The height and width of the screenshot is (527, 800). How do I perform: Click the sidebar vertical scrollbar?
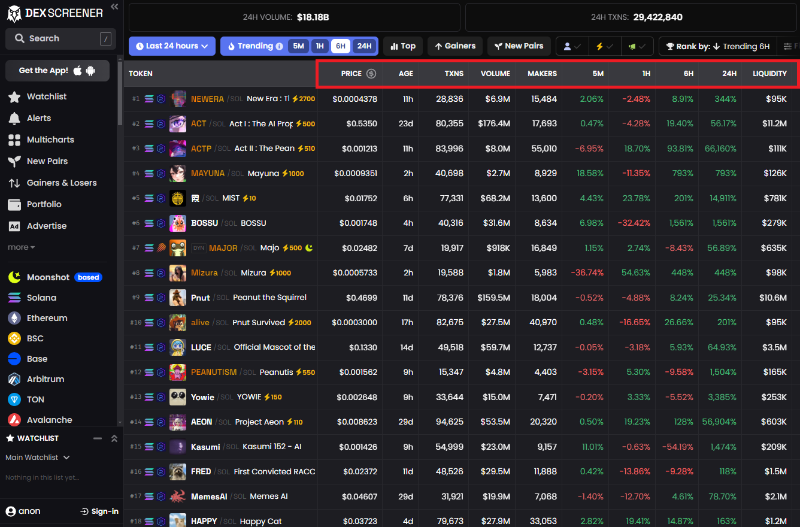point(120,92)
